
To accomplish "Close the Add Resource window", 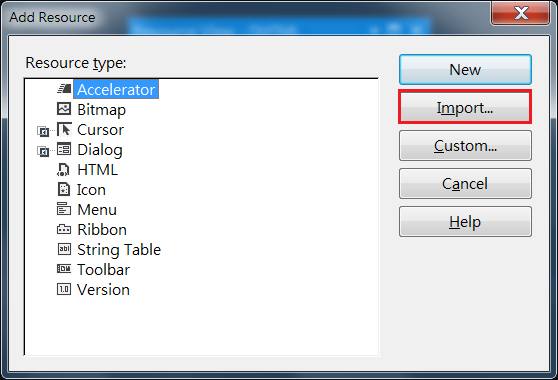I will pos(521,14).
